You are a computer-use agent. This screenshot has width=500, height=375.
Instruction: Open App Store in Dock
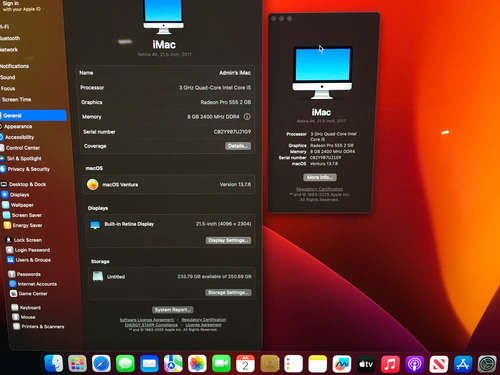[x=463, y=363]
